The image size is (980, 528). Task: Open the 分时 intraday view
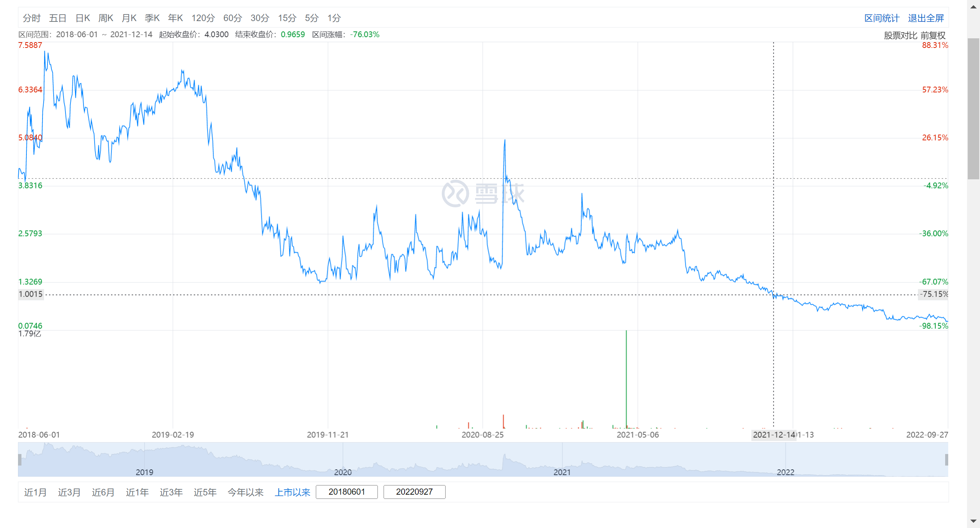click(x=31, y=18)
